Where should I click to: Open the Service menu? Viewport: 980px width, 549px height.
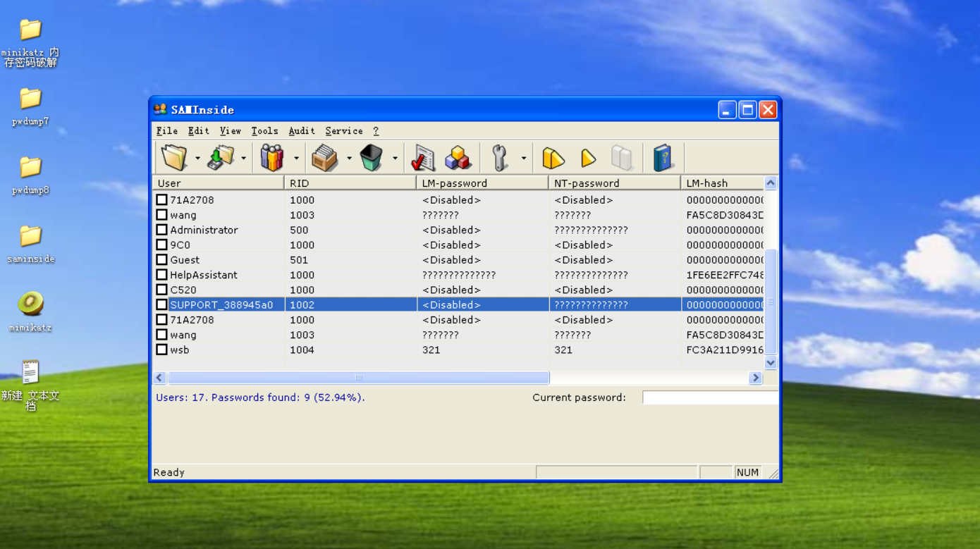click(x=343, y=131)
